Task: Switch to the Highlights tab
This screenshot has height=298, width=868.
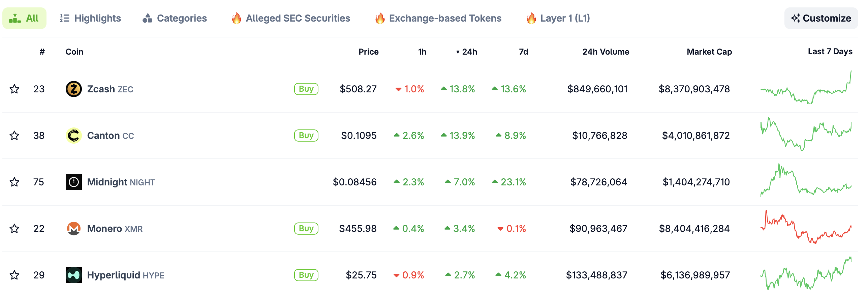Action: click(90, 18)
